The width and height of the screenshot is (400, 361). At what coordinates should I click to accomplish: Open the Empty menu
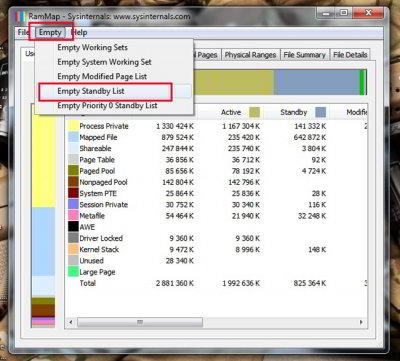(50, 33)
